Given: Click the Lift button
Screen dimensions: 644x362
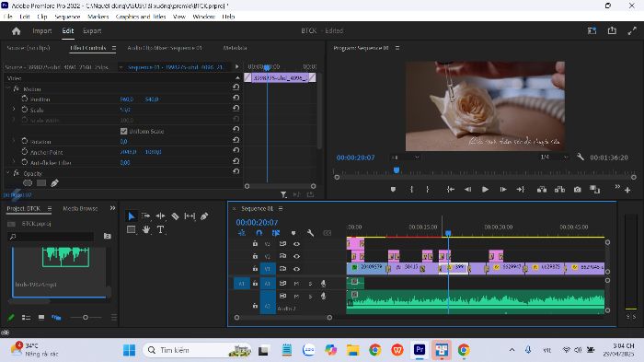Looking at the screenshot, I should coord(542,189).
